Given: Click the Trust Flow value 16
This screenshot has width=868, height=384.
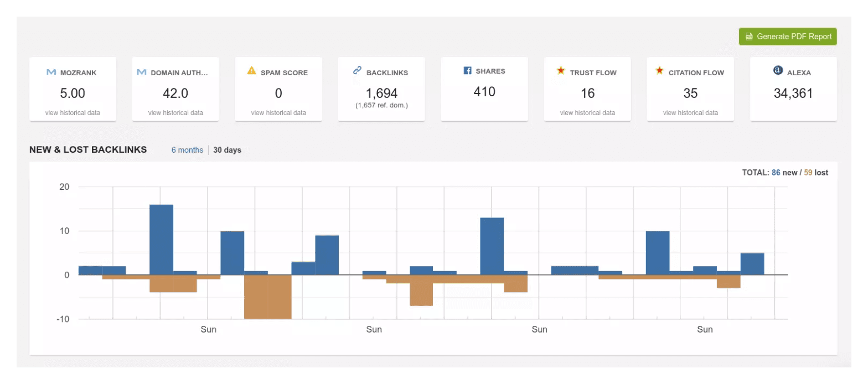Looking at the screenshot, I should click(587, 94).
